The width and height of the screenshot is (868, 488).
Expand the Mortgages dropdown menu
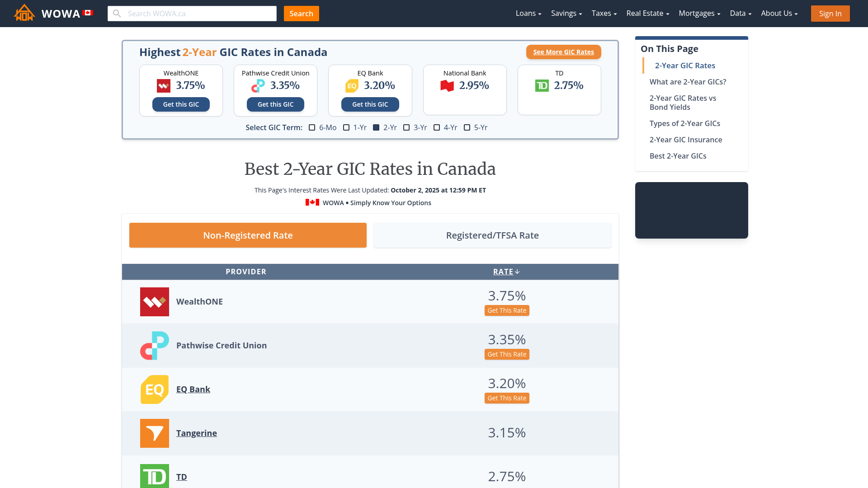[699, 14]
